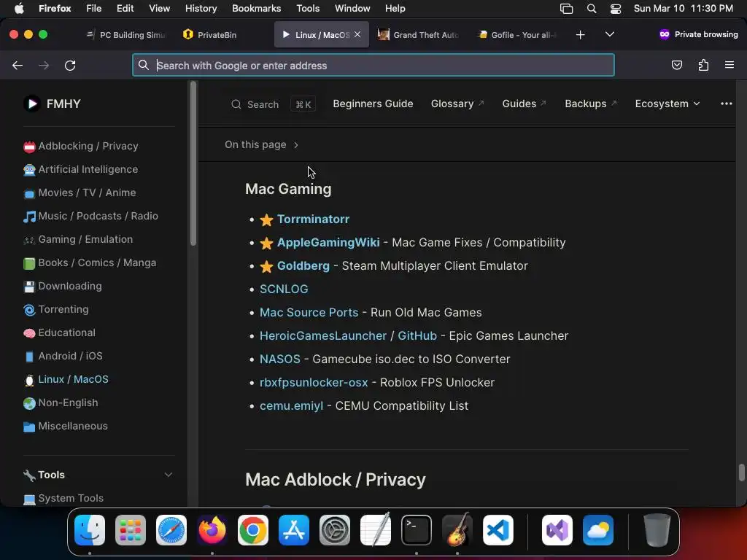This screenshot has height=560, width=747.
Task: Open Gaming / Emulation in sidebar
Action: pyautogui.click(x=77, y=239)
